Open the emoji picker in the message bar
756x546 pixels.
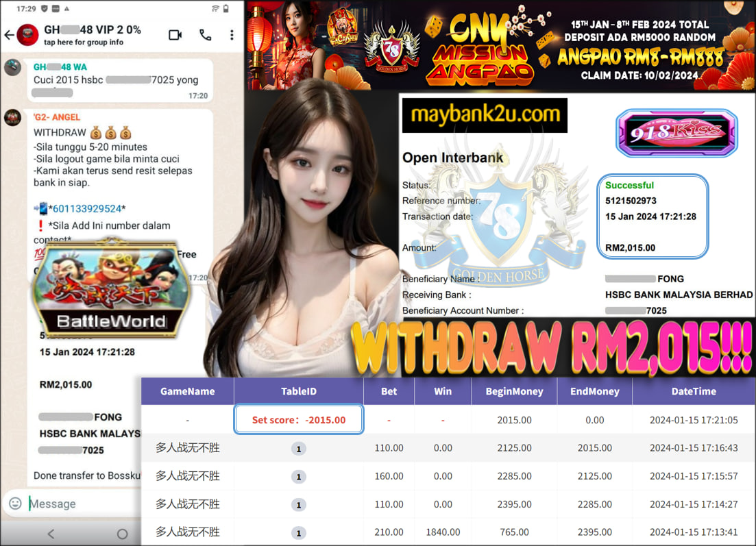tap(16, 504)
